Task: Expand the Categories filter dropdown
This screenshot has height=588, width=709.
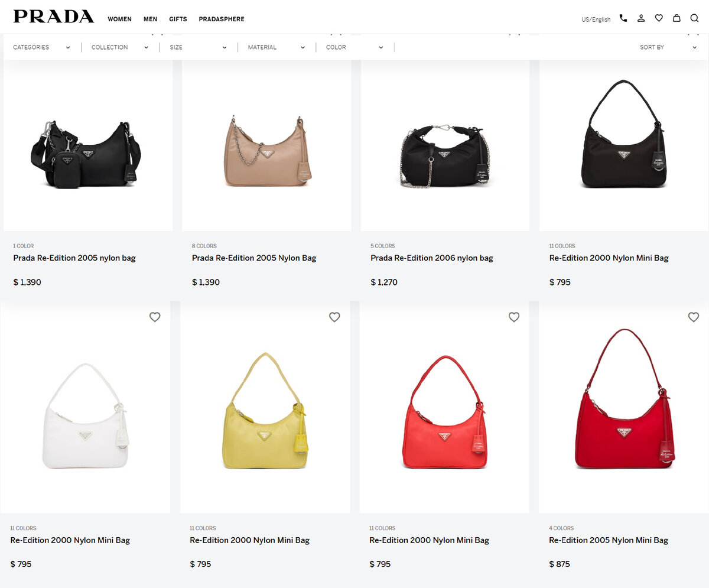Action: coord(41,47)
